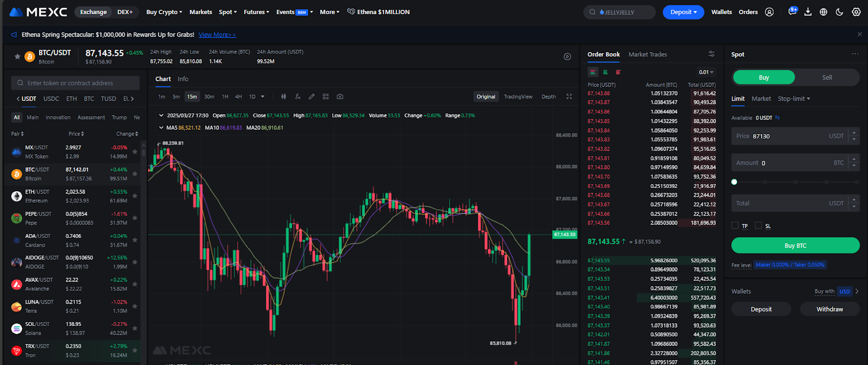Click the search magnifier in pair search

pyautogui.click(x=20, y=83)
